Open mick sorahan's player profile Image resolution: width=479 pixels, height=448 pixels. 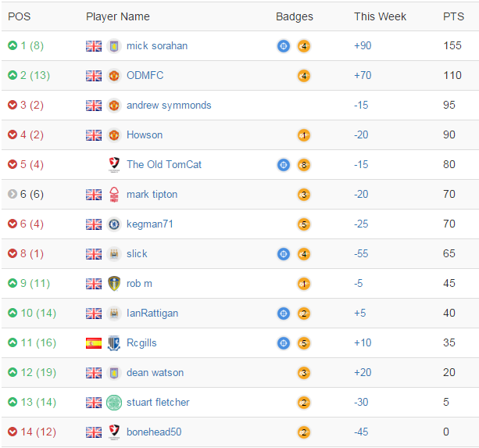point(157,46)
